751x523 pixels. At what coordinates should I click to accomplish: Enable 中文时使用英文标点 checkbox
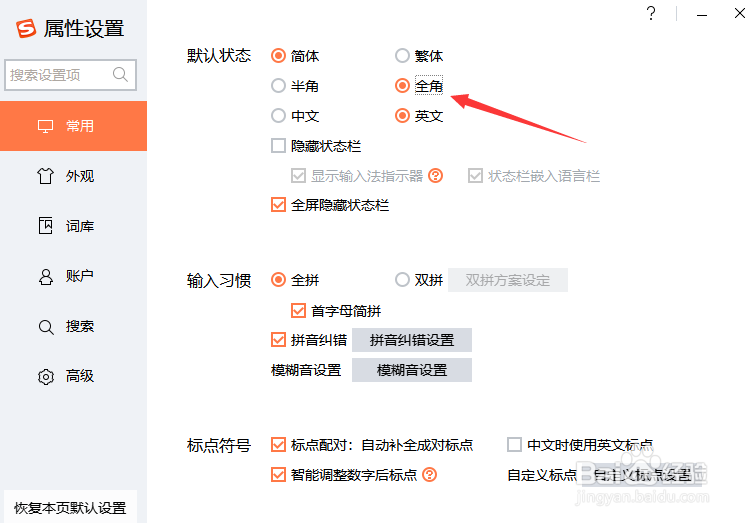tap(515, 445)
